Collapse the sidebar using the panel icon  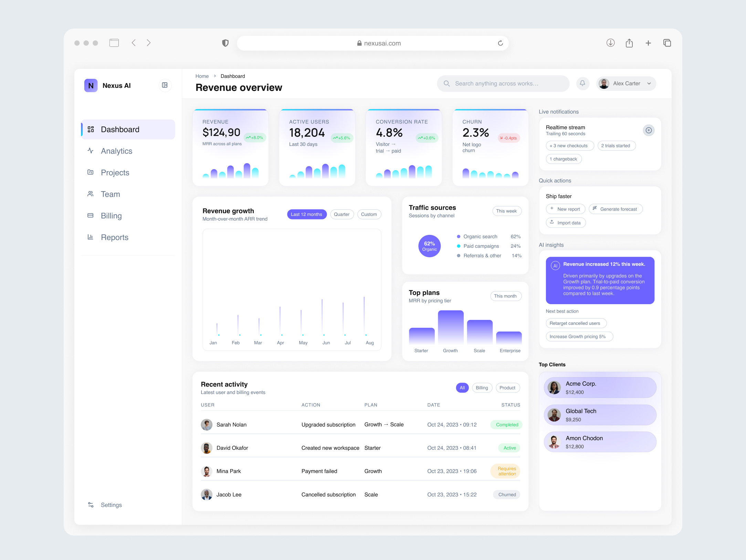pos(165,85)
